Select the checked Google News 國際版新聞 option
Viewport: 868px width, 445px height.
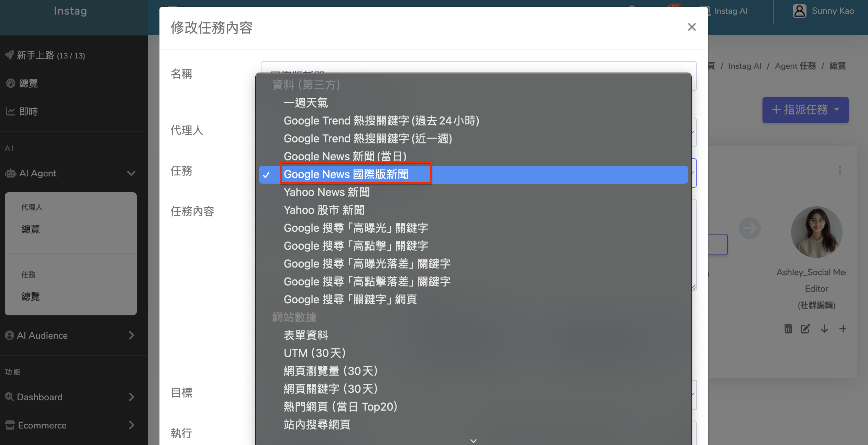(346, 174)
